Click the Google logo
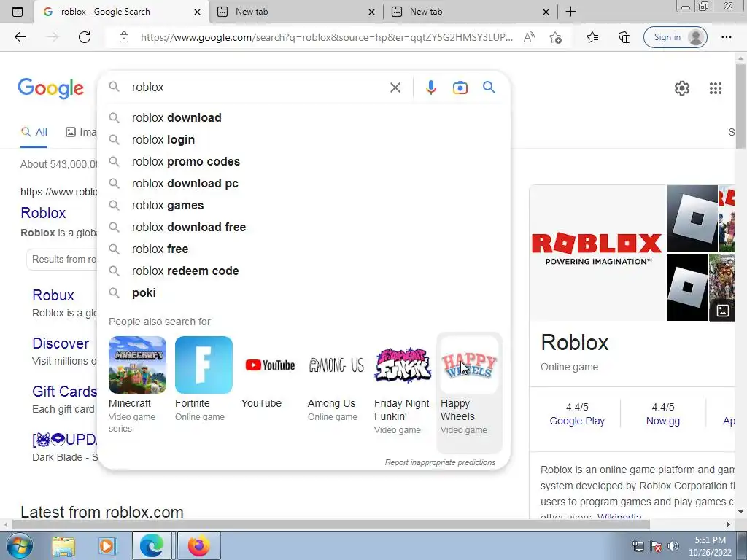Image resolution: width=747 pixels, height=560 pixels. [50, 88]
